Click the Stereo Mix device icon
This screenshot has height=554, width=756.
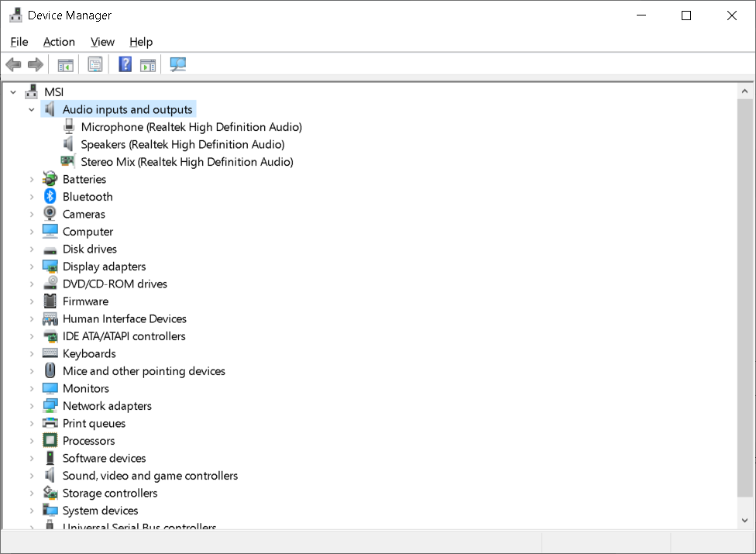(68, 160)
